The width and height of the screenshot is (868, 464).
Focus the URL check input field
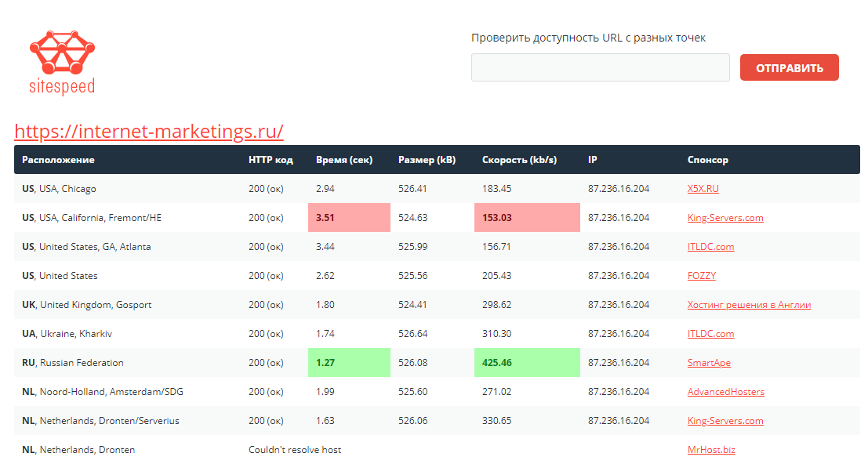pyautogui.click(x=600, y=67)
